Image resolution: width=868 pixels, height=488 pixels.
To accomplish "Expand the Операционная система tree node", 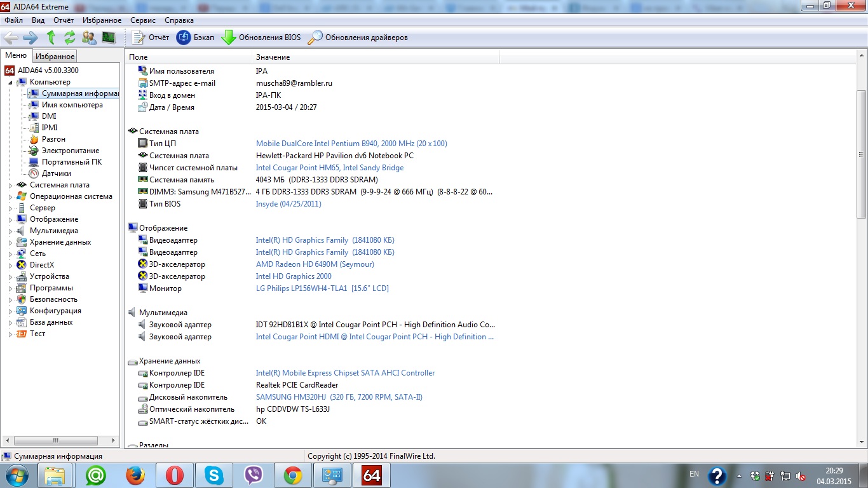I will click(x=10, y=196).
